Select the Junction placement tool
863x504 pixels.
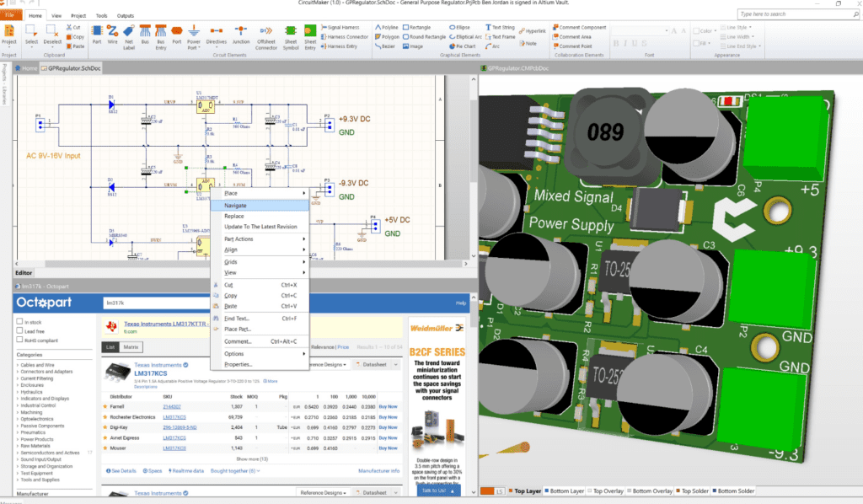coord(240,31)
